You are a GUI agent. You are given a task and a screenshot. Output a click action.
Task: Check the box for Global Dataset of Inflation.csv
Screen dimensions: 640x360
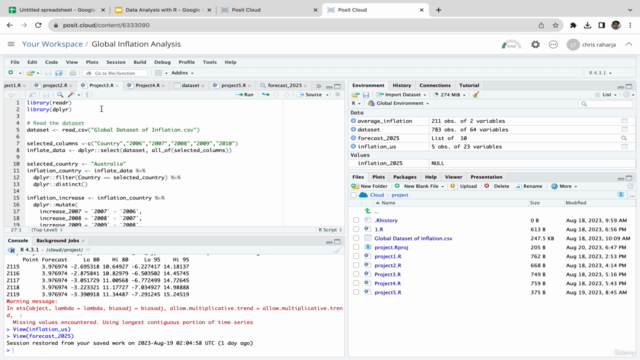pyautogui.click(x=356, y=238)
